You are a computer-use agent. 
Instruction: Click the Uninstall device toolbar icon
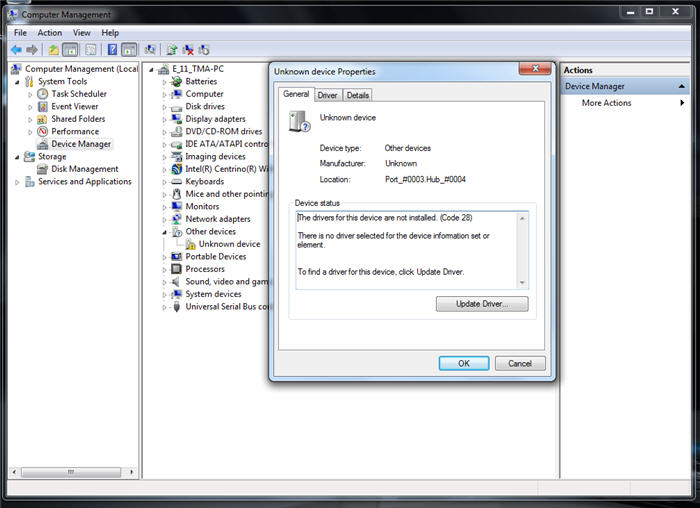[x=188, y=50]
